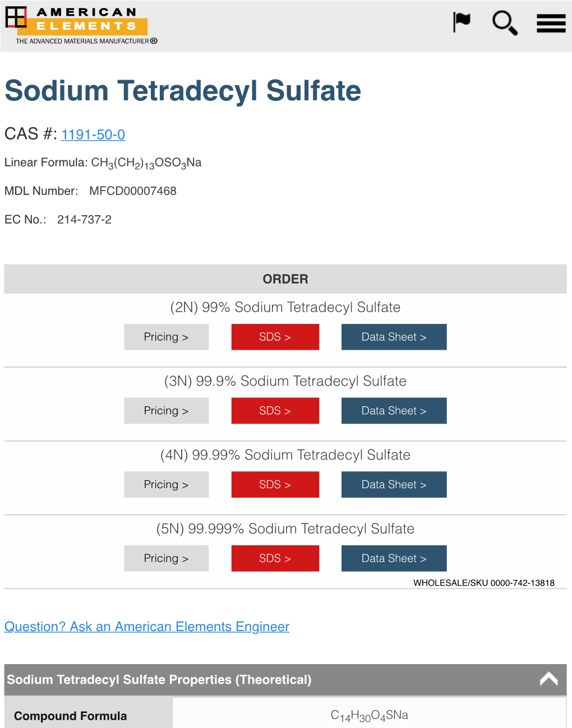The width and height of the screenshot is (572, 728).
Task: Open SDS for 5N 99.999% product
Action: point(275,558)
